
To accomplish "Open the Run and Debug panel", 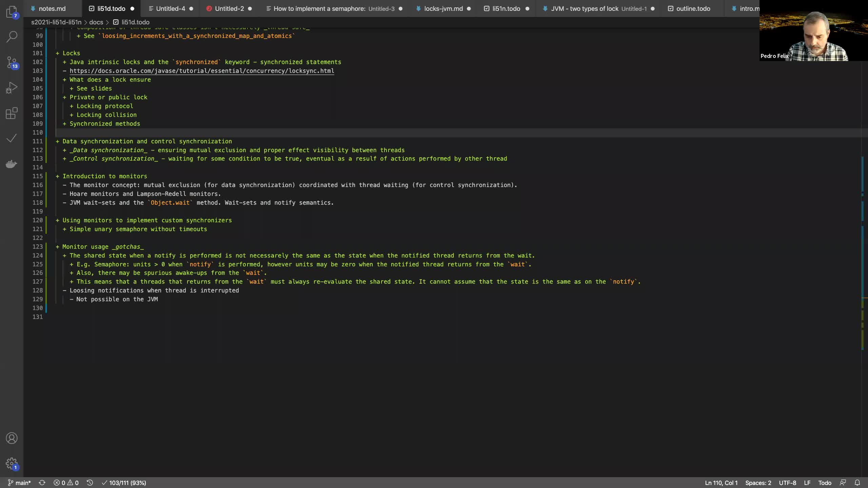I will (12, 88).
